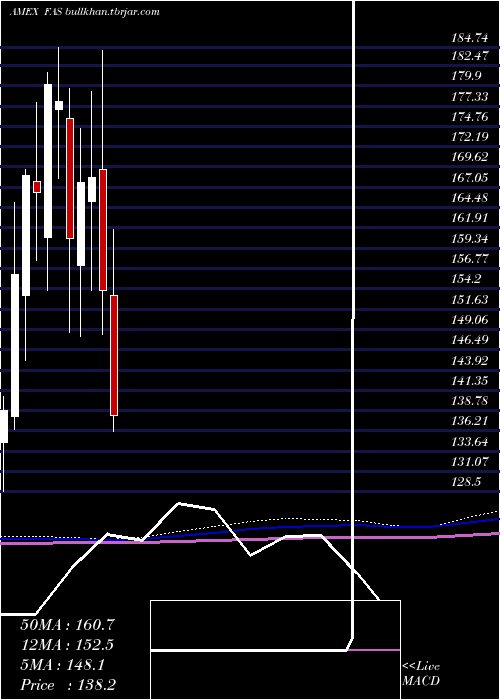The width and height of the screenshot is (500, 700).
Task: Select the 154.2 axis label
Action: pyautogui.click(x=467, y=279)
